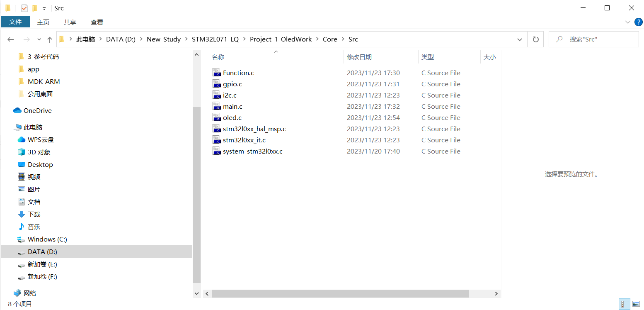Viewport: 644px width, 310px height.
Task: Expand chevron after Project_1_OledWork in path
Action: [x=317, y=39]
